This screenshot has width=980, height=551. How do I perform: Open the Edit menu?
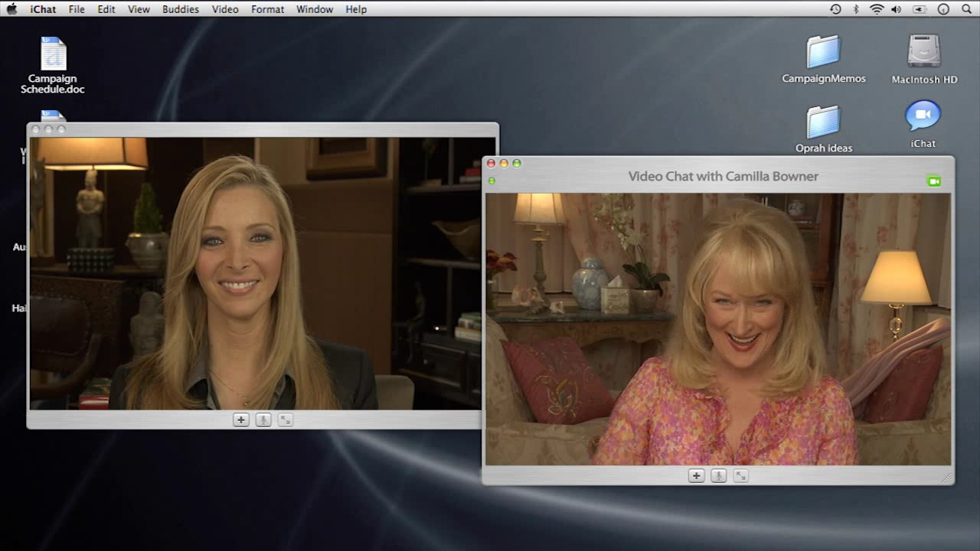[x=106, y=9]
